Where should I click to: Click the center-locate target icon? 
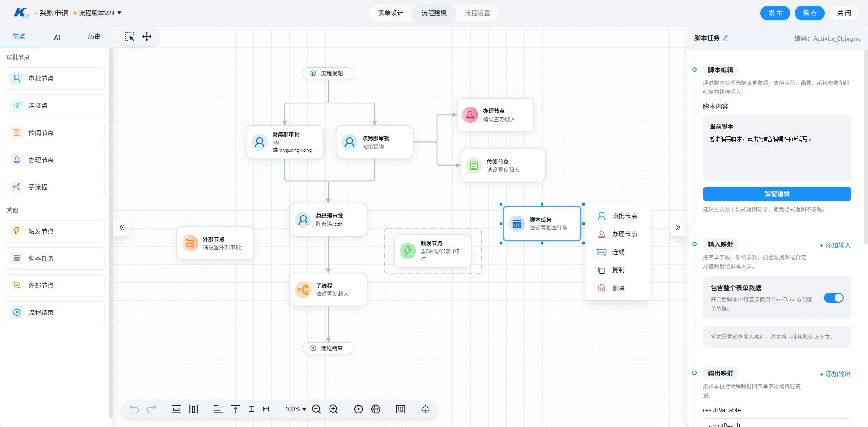point(359,409)
